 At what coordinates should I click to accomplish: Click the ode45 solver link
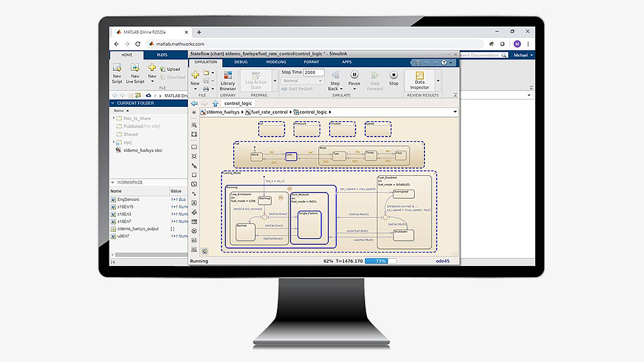click(442, 261)
